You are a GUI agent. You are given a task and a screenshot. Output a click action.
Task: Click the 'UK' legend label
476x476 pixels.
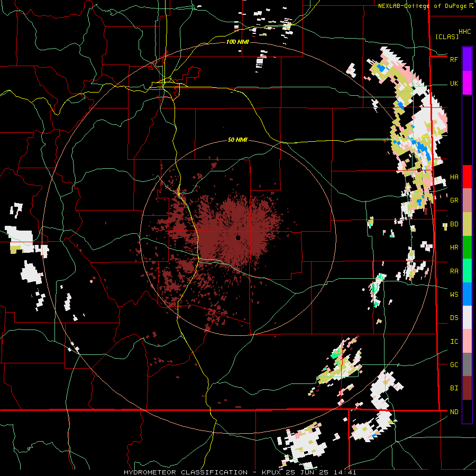(454, 84)
